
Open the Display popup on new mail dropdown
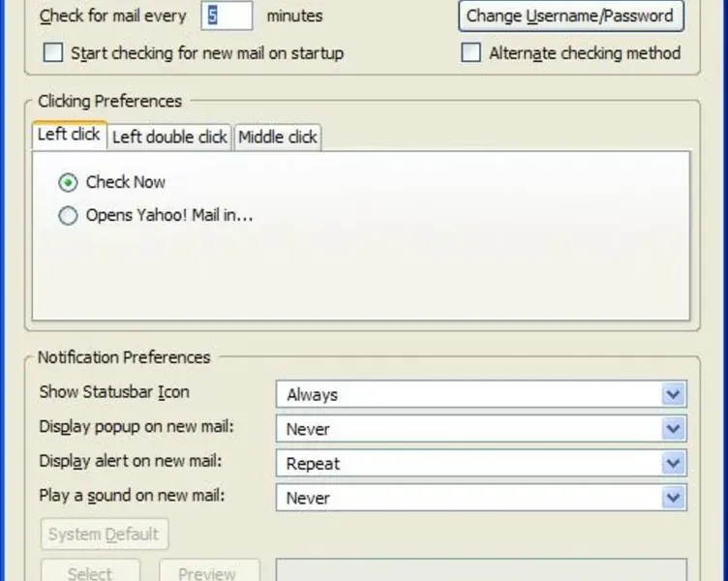tap(481, 429)
